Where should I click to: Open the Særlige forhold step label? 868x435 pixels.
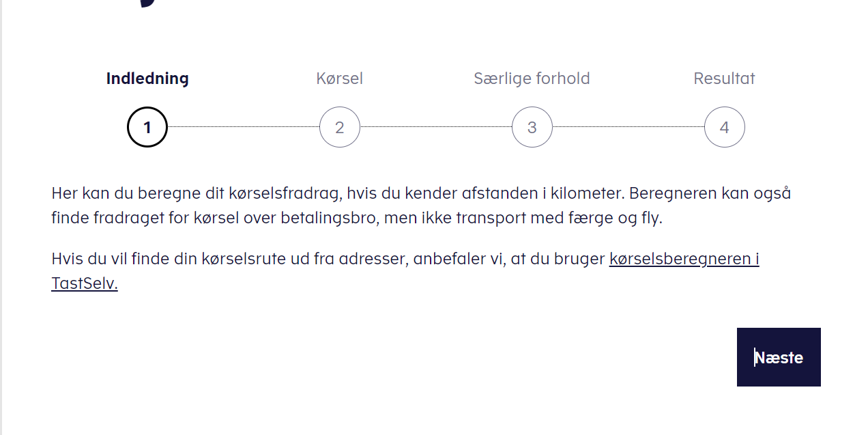coord(532,79)
